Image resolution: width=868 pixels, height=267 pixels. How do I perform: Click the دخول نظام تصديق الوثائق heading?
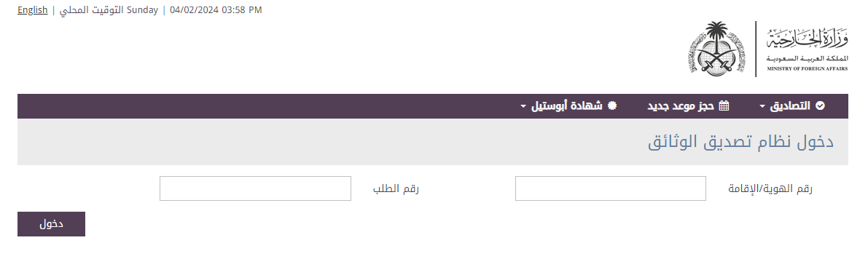(740, 142)
